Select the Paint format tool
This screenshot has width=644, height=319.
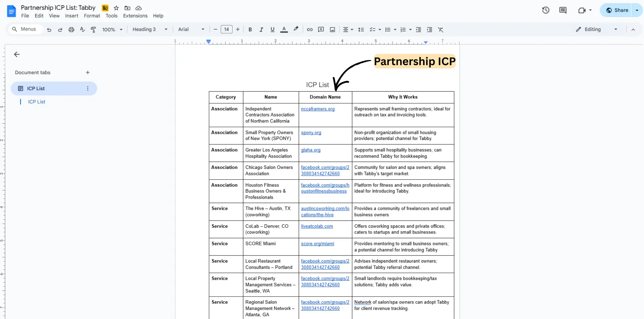pos(94,30)
